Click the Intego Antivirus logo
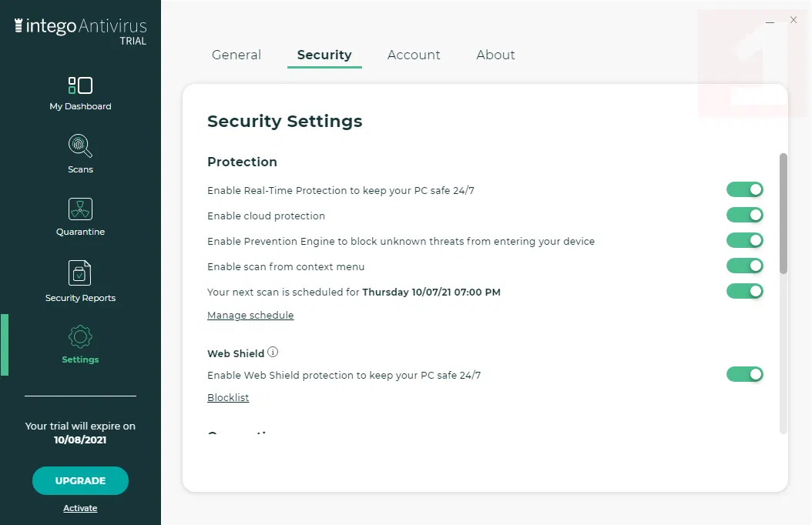 click(80, 28)
